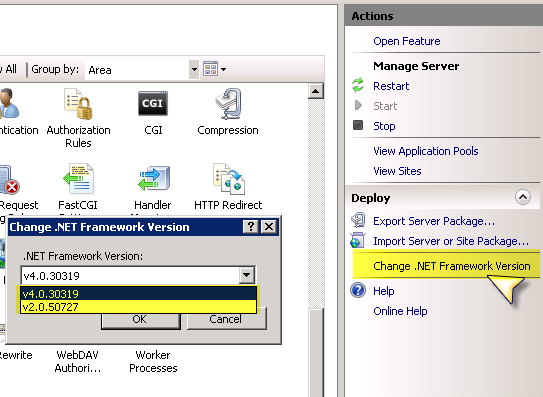
Task: Click the Stop server square icon
Action: click(x=358, y=125)
